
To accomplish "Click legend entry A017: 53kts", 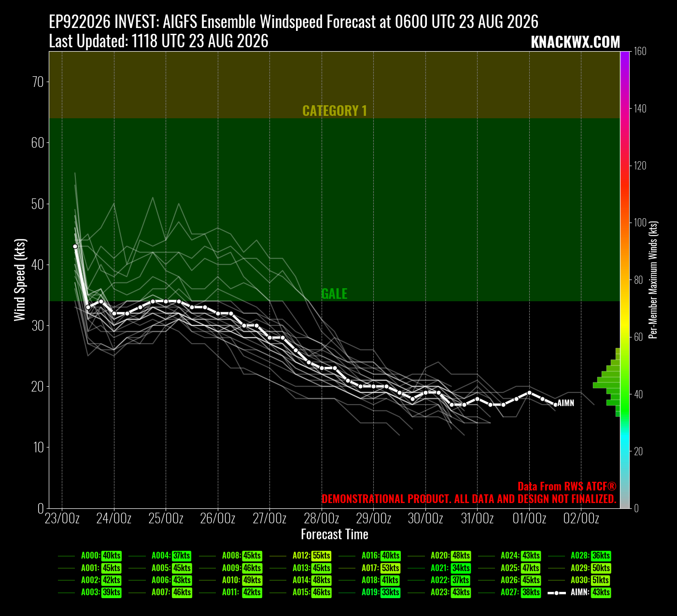I will coord(370,568).
